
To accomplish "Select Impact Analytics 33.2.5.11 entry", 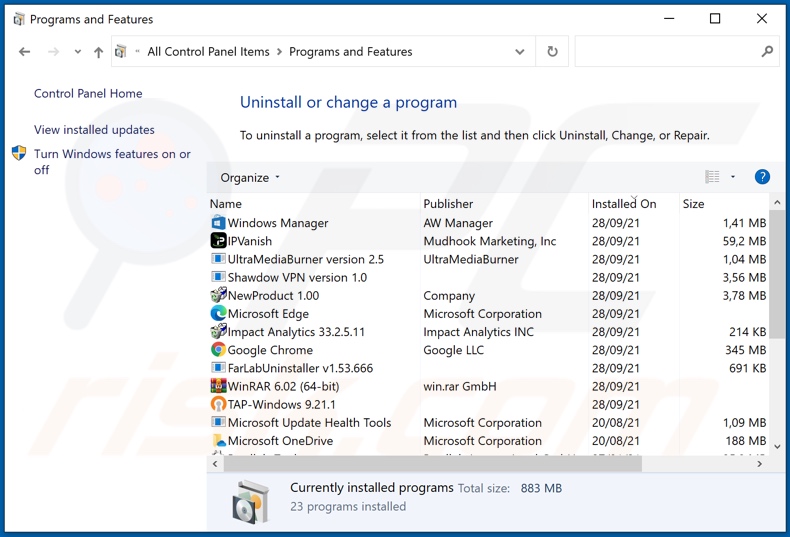I will click(x=488, y=331).
